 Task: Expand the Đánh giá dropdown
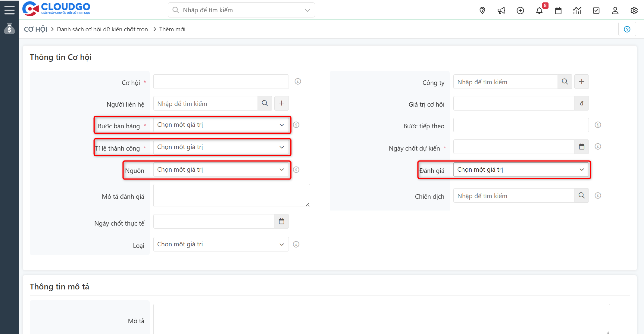tap(521, 170)
